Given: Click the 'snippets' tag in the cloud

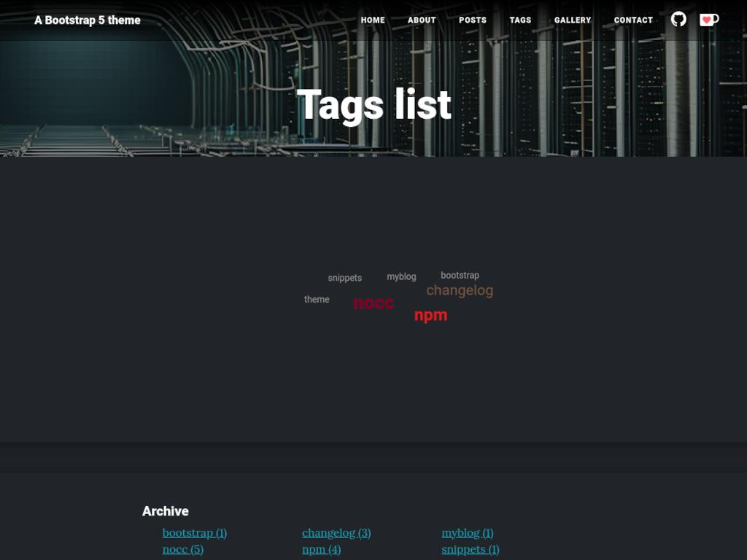Looking at the screenshot, I should pyautogui.click(x=345, y=278).
